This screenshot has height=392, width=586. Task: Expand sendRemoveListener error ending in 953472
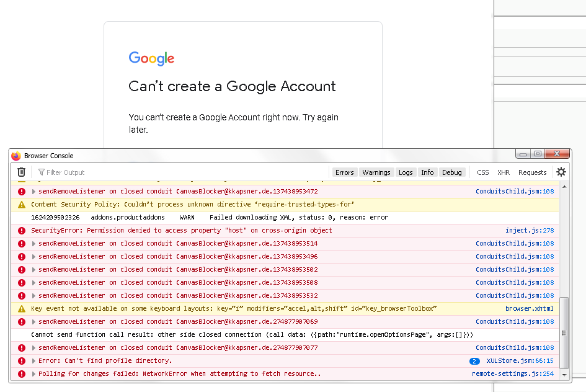point(33,192)
